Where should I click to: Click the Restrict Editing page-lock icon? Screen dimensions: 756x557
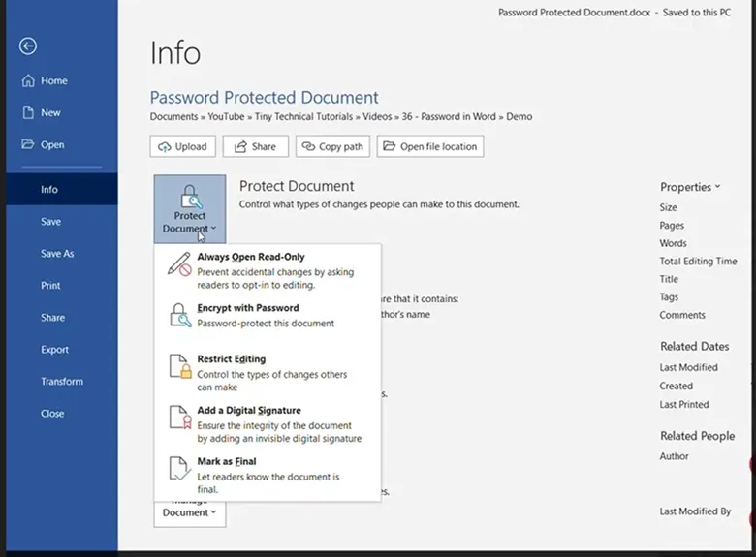[180, 366]
